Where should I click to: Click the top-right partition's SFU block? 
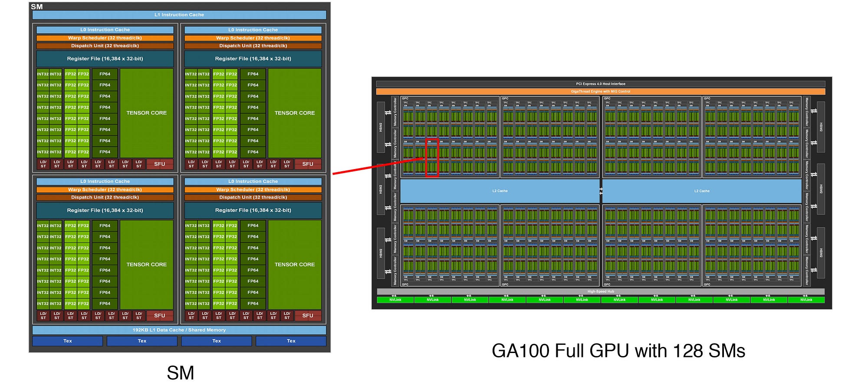(x=308, y=164)
